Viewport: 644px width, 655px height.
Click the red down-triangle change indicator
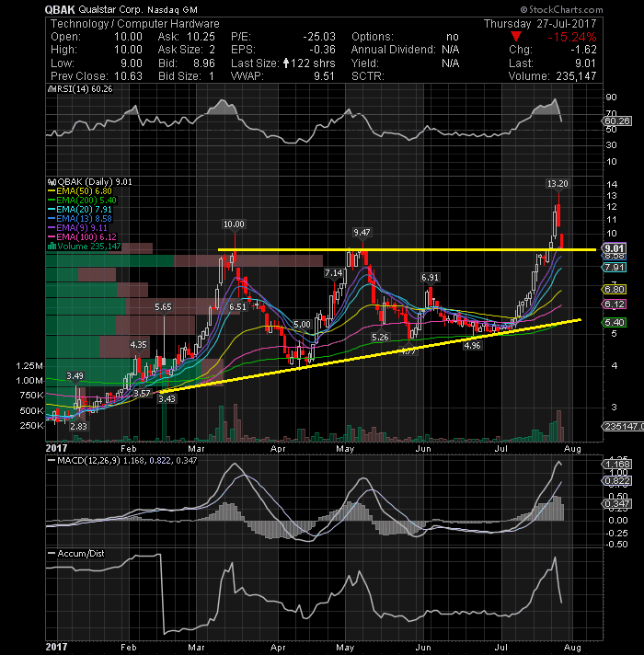516,37
